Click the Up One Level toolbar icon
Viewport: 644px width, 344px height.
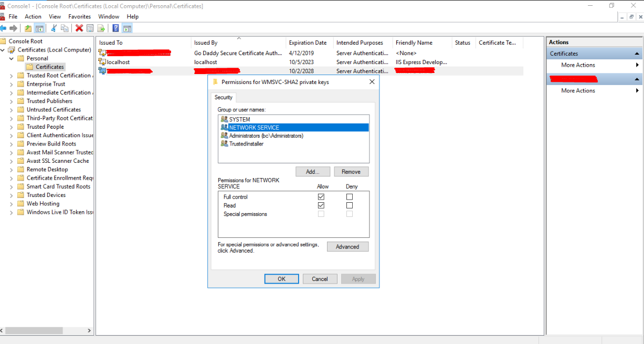point(28,28)
